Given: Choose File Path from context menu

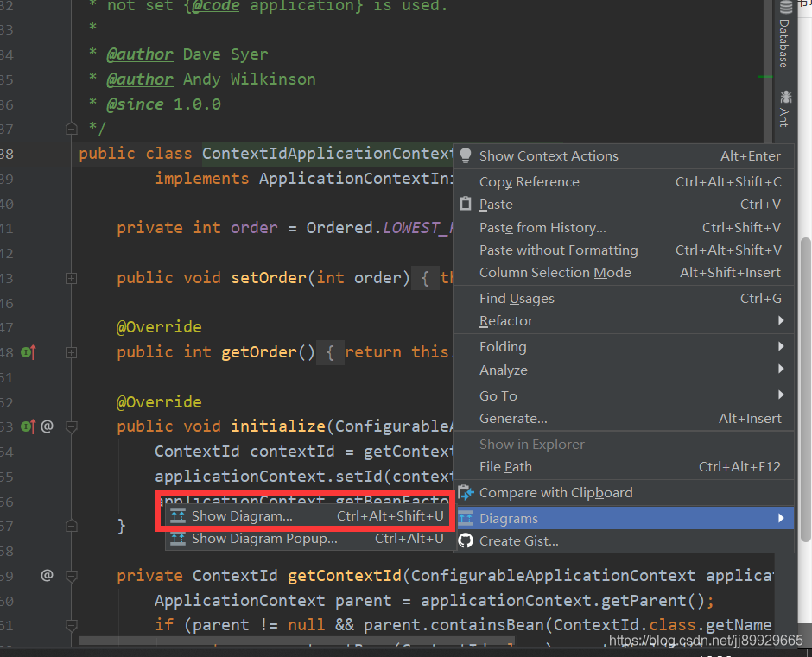Looking at the screenshot, I should click(624, 466).
